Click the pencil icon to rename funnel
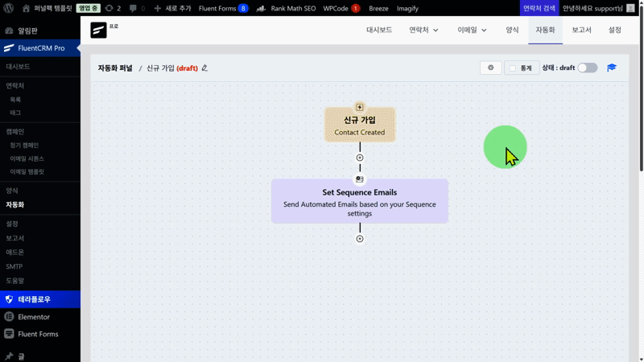 [205, 68]
